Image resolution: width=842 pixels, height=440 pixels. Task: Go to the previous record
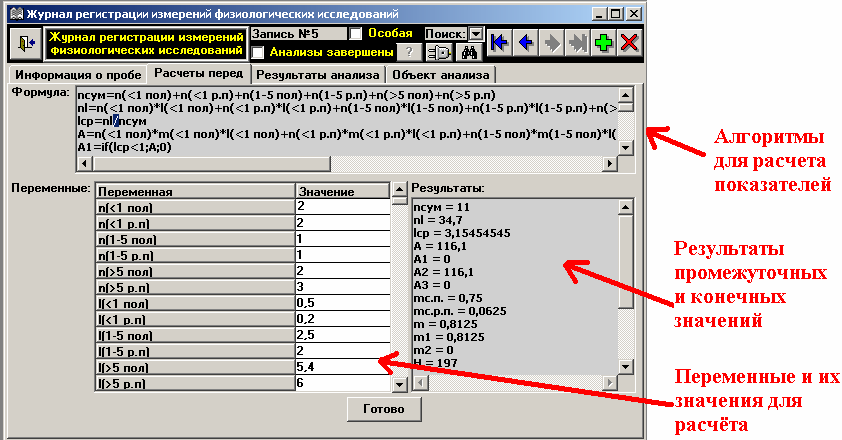click(525, 42)
